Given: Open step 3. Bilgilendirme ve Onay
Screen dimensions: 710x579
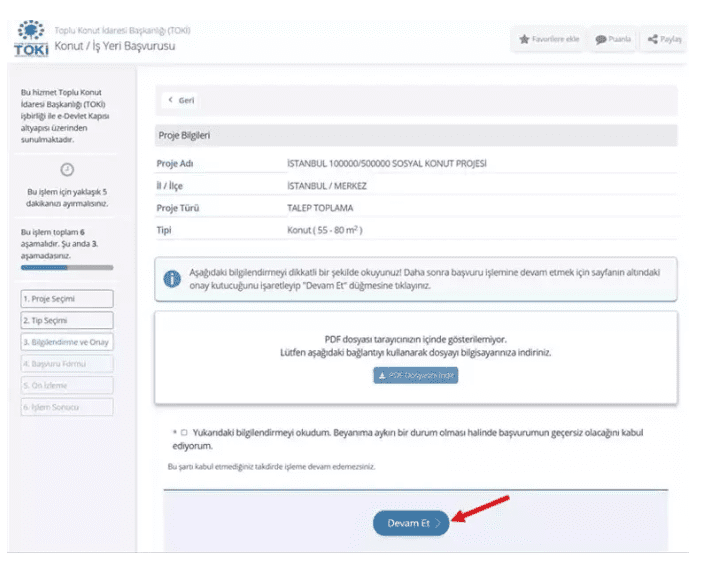Looking at the screenshot, I should coord(66,342).
